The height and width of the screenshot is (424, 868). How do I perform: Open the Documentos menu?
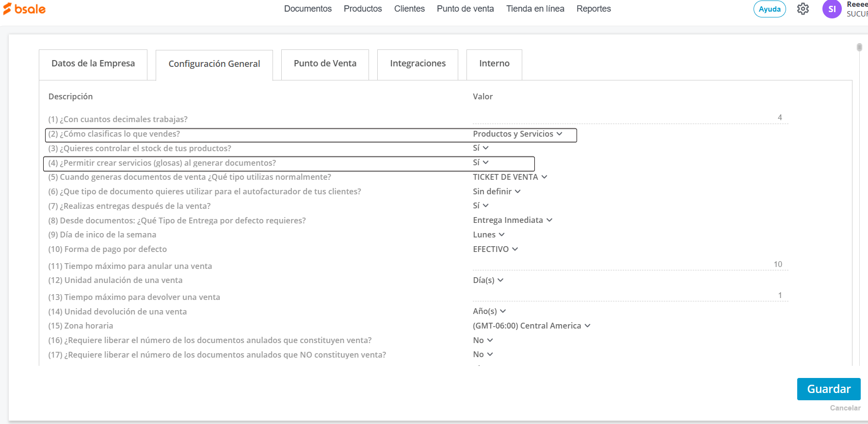[x=308, y=9]
